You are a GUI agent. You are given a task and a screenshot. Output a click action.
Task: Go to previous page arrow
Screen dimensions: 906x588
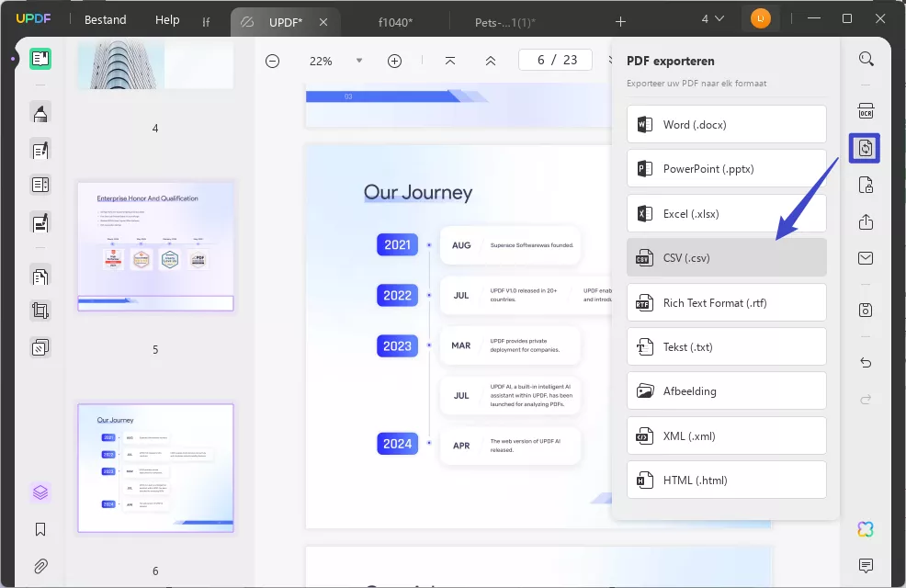[491, 61]
